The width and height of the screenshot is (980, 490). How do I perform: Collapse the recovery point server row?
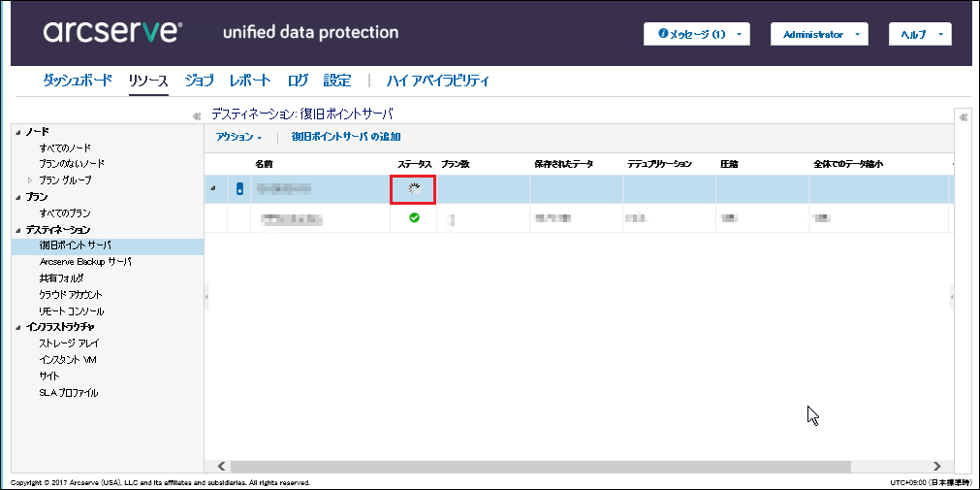point(214,188)
